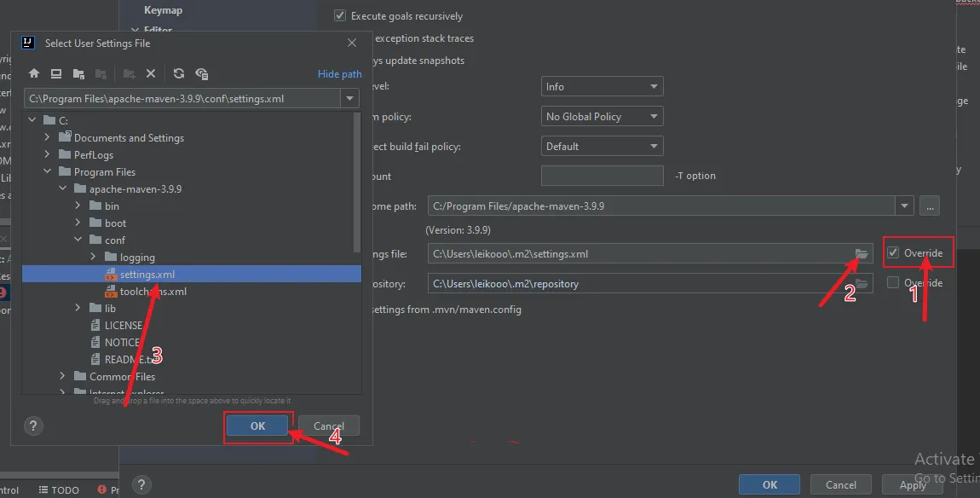Refresh the file tree

[x=178, y=74]
